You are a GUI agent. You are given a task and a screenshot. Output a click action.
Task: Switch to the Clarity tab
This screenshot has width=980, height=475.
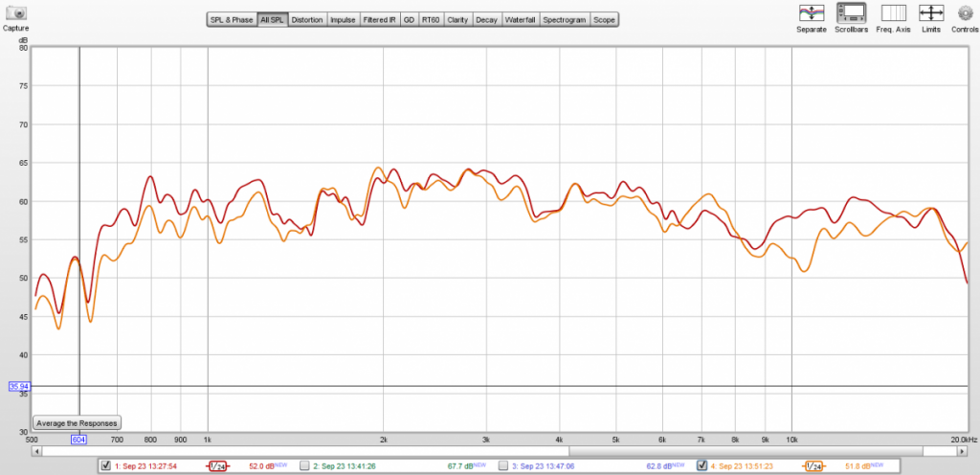click(457, 20)
